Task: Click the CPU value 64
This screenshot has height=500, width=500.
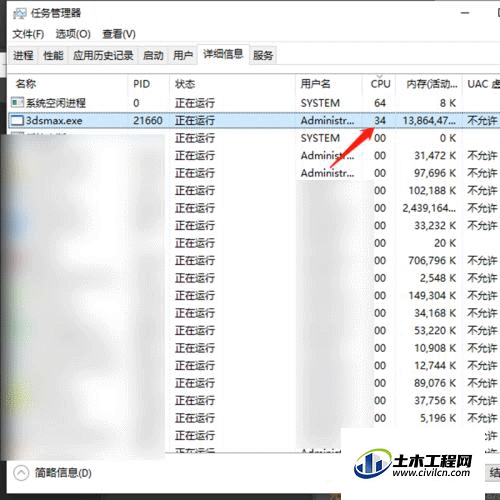Action: click(380, 103)
